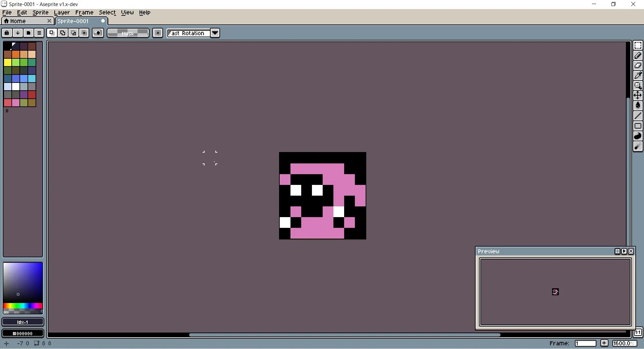Pick the dark red palette swatch
The width and height of the screenshot is (644, 349).
tap(32, 94)
